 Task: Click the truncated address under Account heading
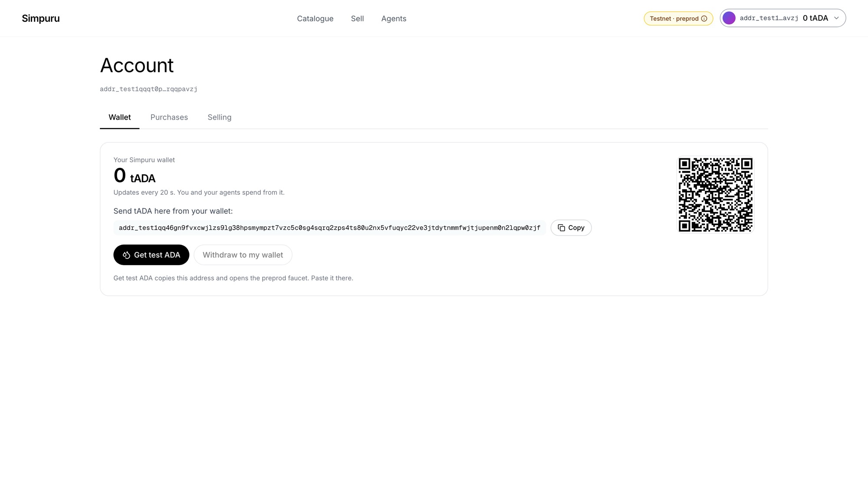point(148,89)
